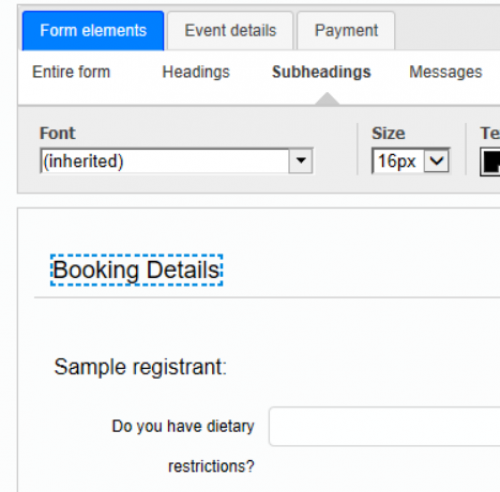Select the Headings section

pyautogui.click(x=196, y=72)
